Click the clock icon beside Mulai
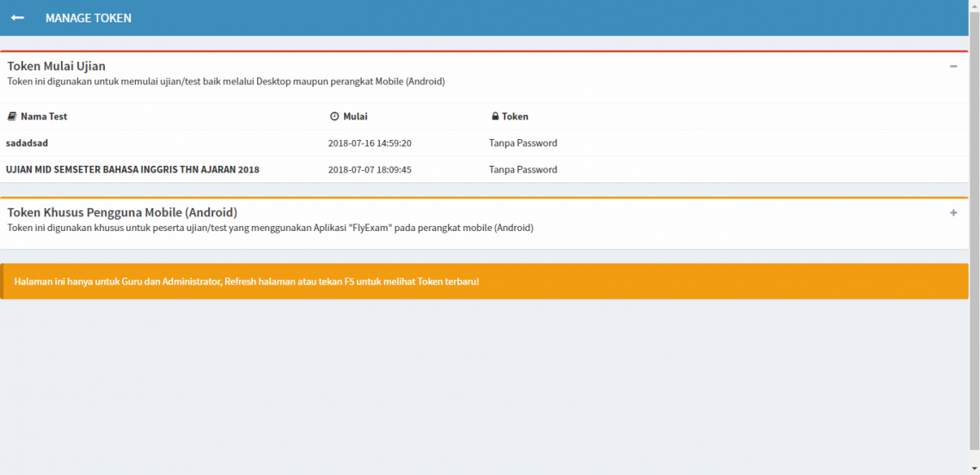 (334, 116)
